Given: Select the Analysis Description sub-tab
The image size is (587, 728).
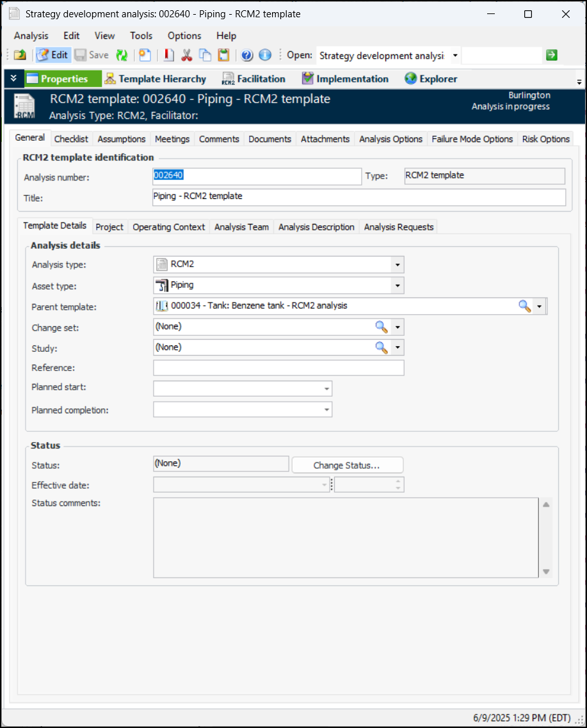Looking at the screenshot, I should click(x=316, y=227).
